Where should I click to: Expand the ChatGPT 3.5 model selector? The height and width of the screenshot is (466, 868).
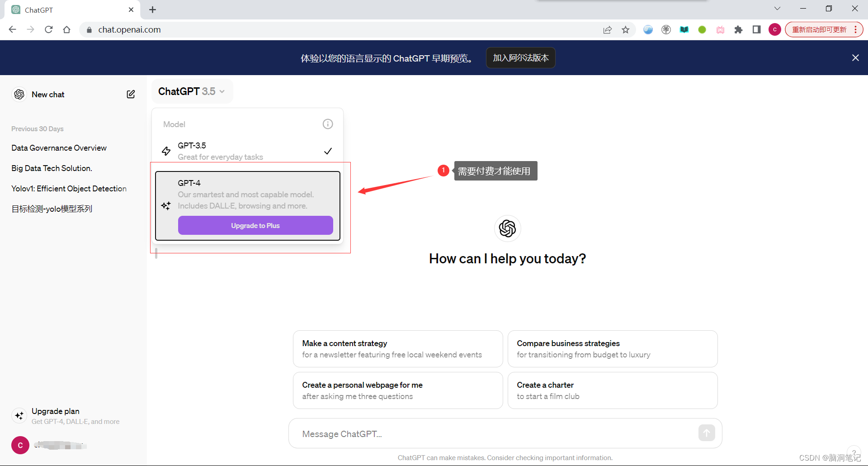tap(192, 91)
